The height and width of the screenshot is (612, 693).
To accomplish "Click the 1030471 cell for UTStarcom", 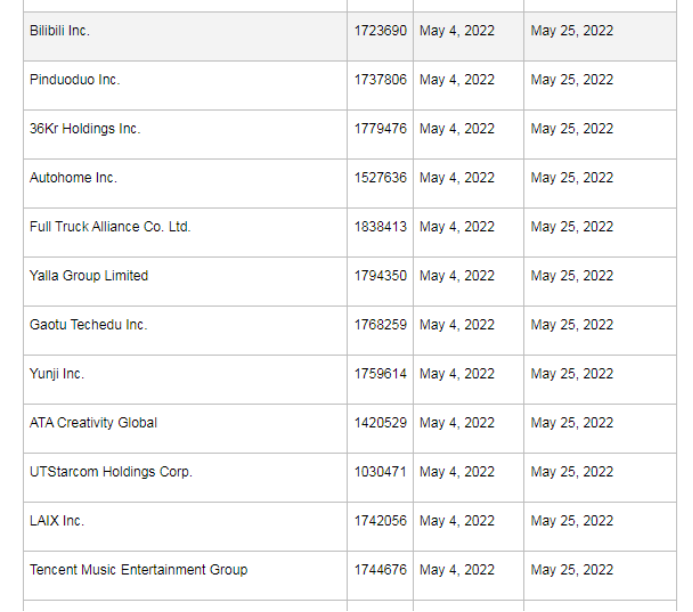I will (x=380, y=472).
